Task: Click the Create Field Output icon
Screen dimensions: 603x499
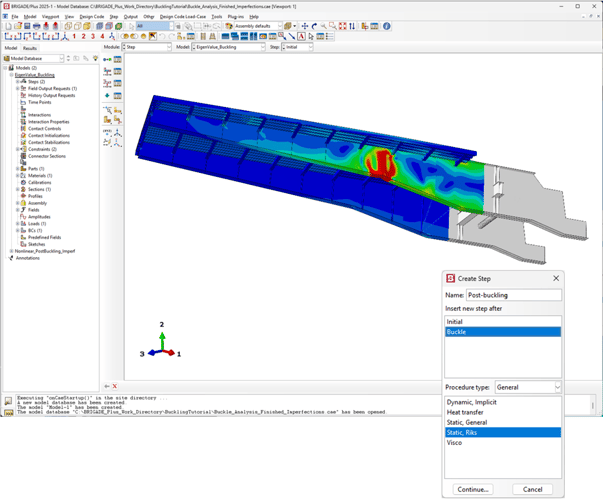Action: coord(107,72)
